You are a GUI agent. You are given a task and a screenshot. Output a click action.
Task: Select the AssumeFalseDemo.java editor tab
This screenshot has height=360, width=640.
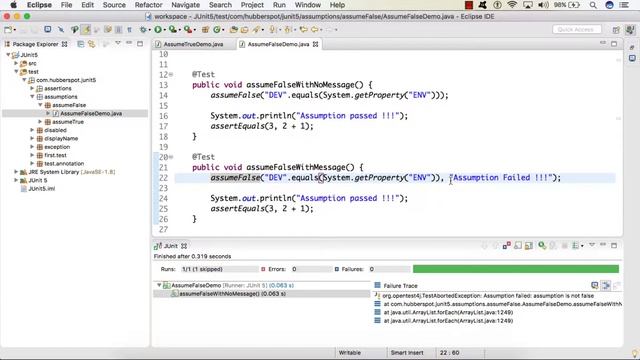pyautogui.click(x=278, y=44)
